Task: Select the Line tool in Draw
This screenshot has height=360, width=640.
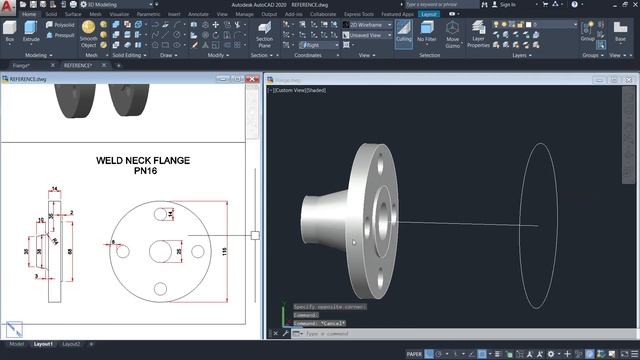Action: (x=165, y=35)
